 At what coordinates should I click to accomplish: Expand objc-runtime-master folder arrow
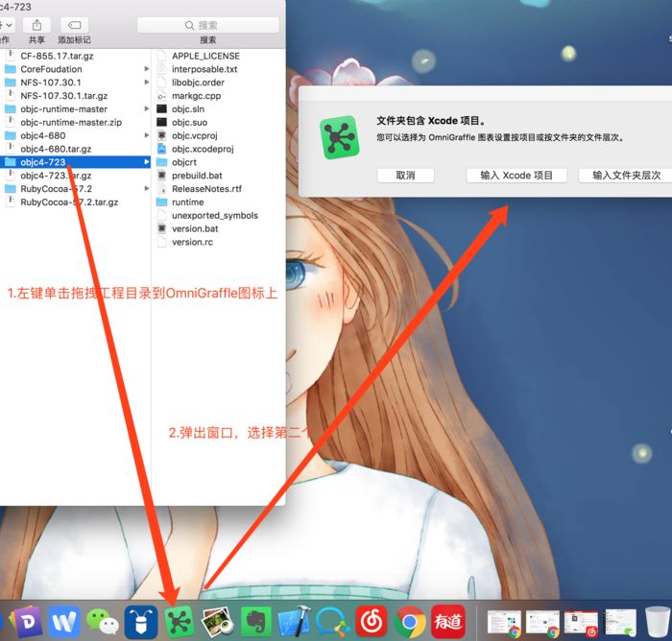[x=147, y=108]
